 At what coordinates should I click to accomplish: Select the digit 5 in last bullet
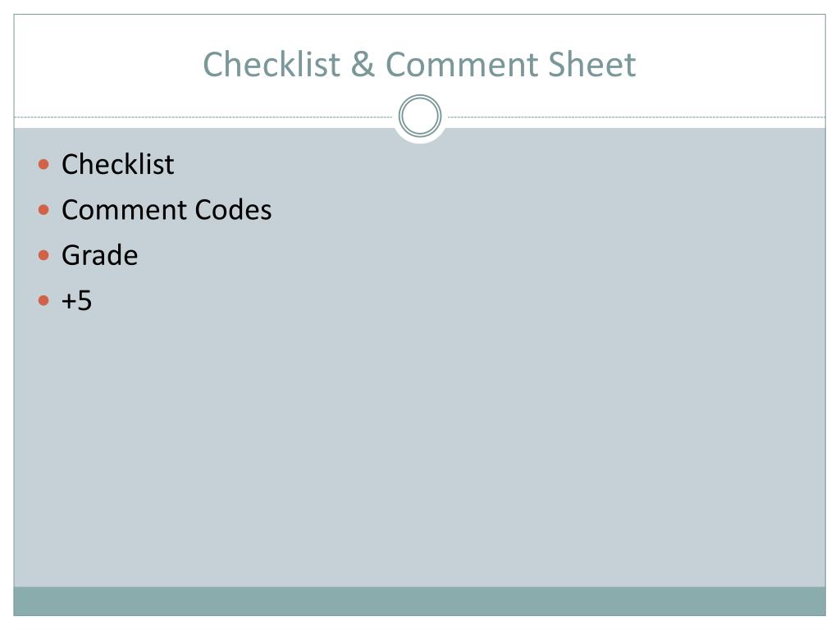84,300
